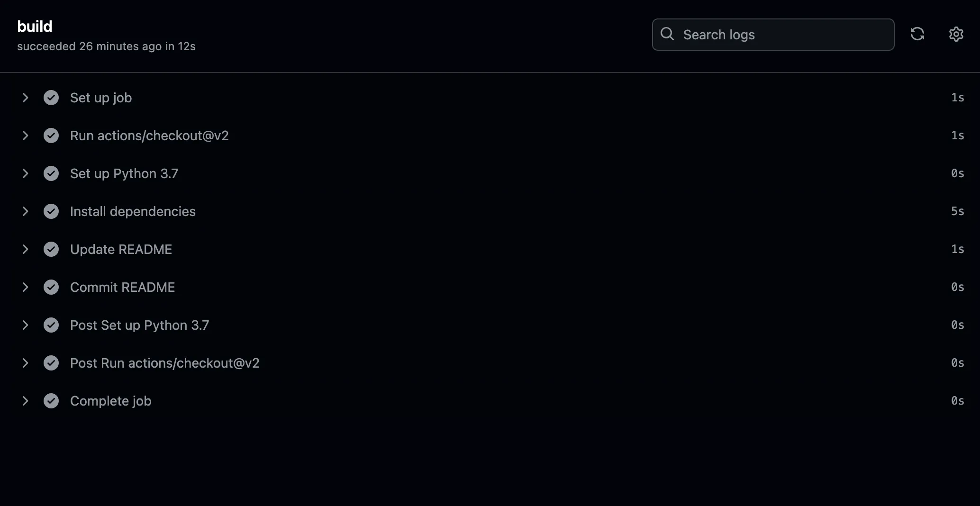Screen dimensions: 980x506
Task: Expand the Set up Python 3.7 chevron
Action: pos(26,173)
